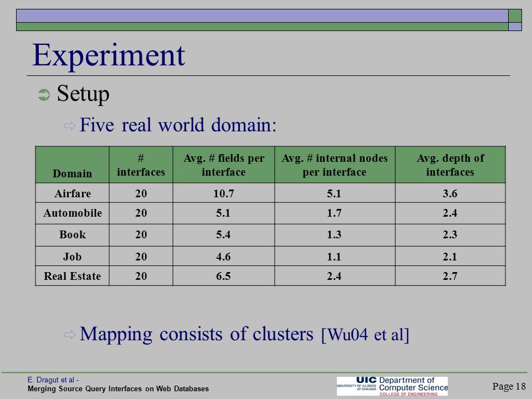Click the 2.3 depth value for Book
Image resolution: width=532 pixels, height=399 pixels.
[x=450, y=235]
